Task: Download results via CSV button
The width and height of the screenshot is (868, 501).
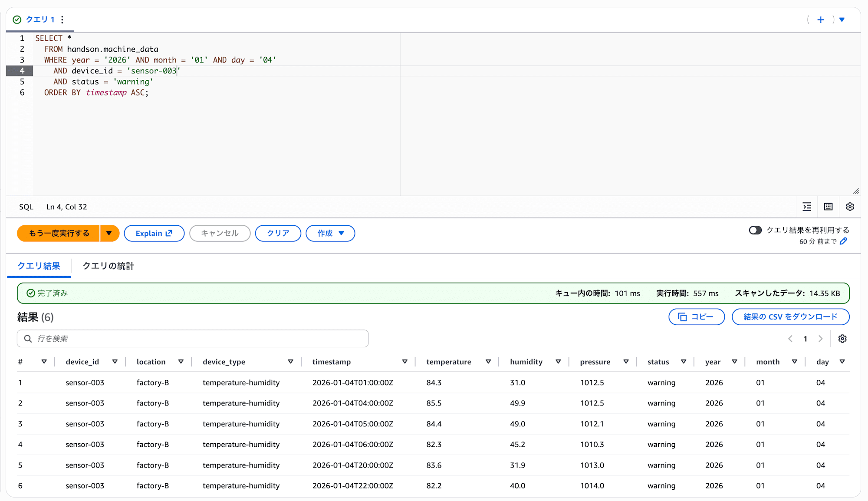Action: (x=790, y=316)
